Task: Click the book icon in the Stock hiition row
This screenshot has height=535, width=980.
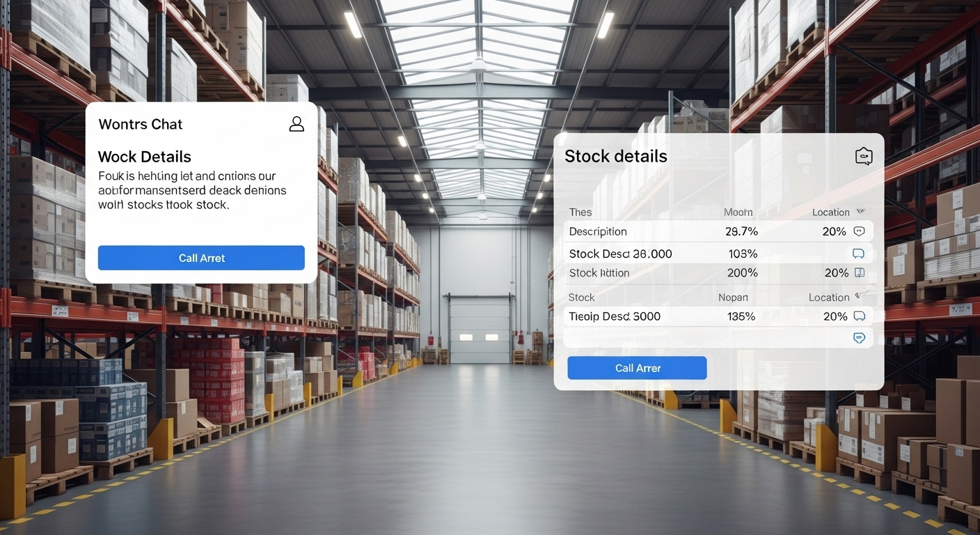Action: coord(859,272)
